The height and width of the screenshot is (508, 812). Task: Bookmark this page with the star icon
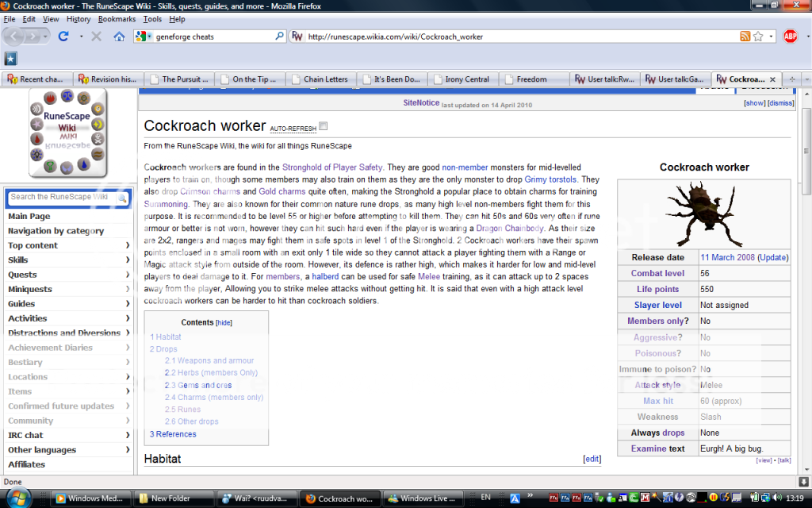pyautogui.click(x=759, y=37)
